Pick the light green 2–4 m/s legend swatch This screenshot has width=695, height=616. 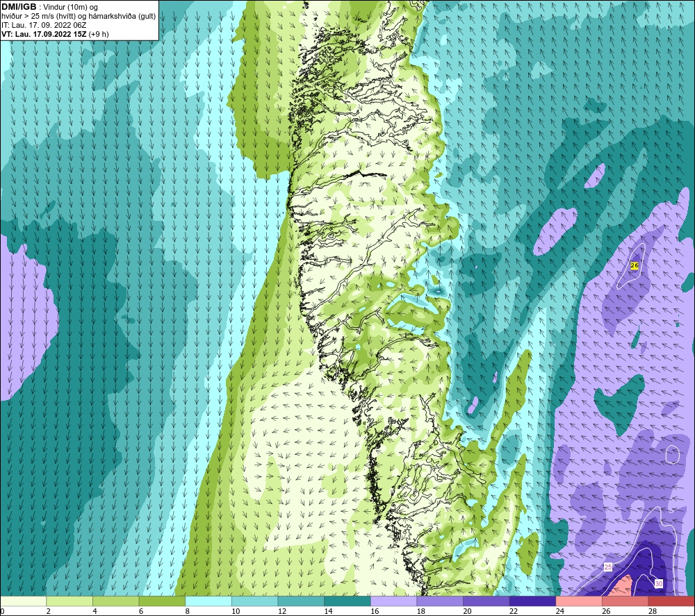coord(69,601)
